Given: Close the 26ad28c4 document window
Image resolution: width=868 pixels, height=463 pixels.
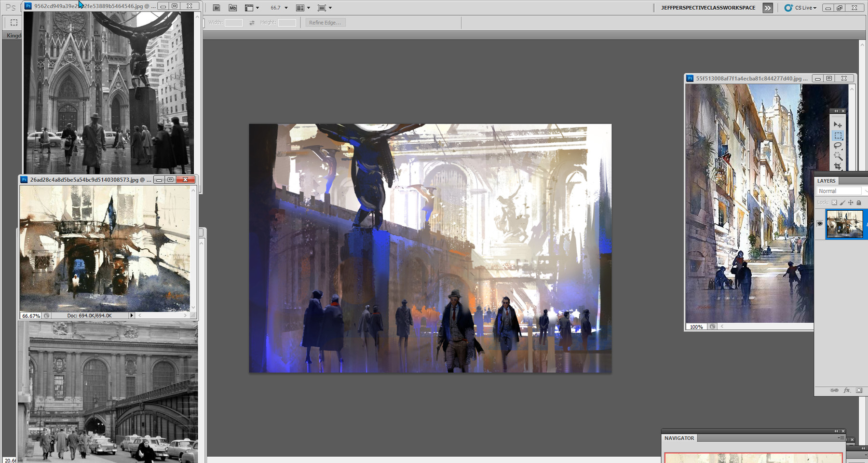Looking at the screenshot, I should (185, 179).
